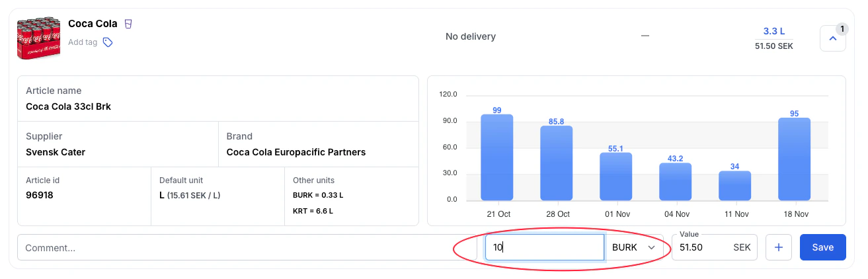Click article id 96918
This screenshot has height=279, width=868.
[40, 195]
